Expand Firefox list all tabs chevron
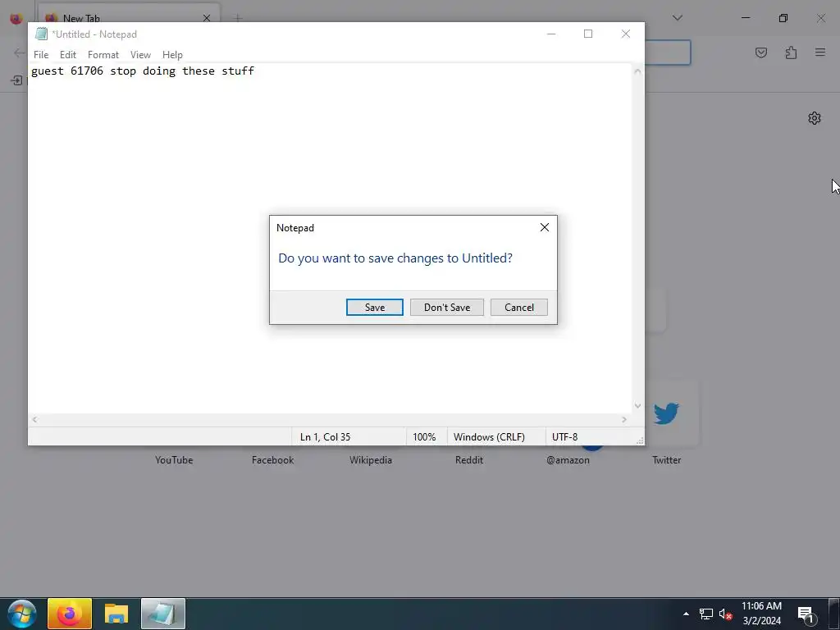The image size is (840, 630). click(x=677, y=18)
